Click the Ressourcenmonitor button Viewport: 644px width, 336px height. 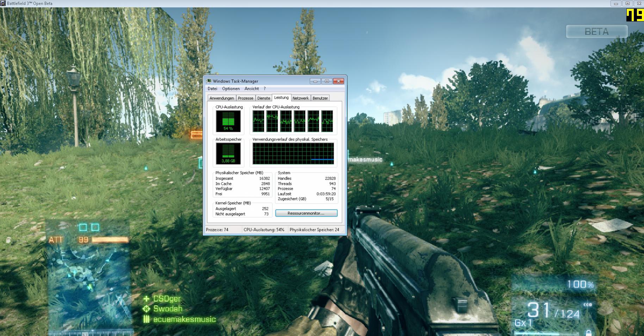(306, 213)
